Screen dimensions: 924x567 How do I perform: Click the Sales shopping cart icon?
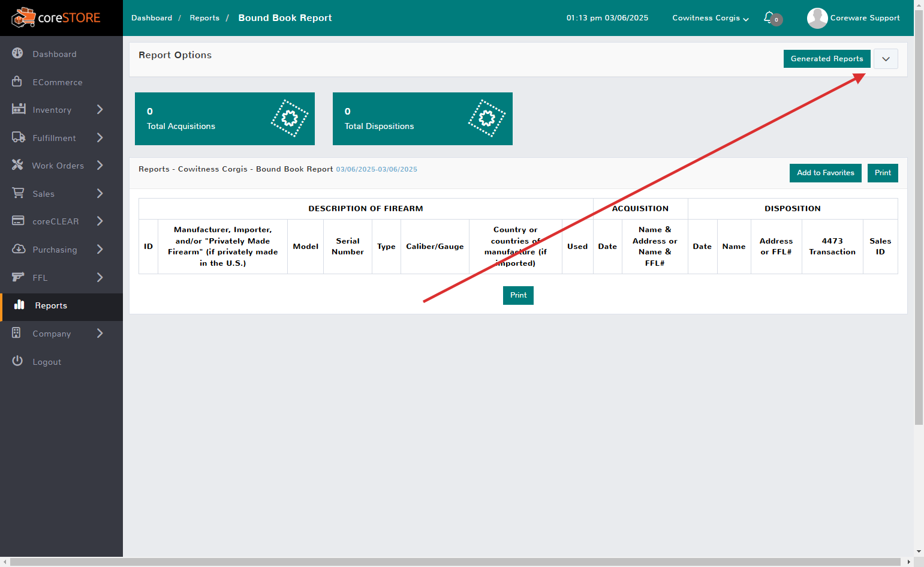[18, 193]
